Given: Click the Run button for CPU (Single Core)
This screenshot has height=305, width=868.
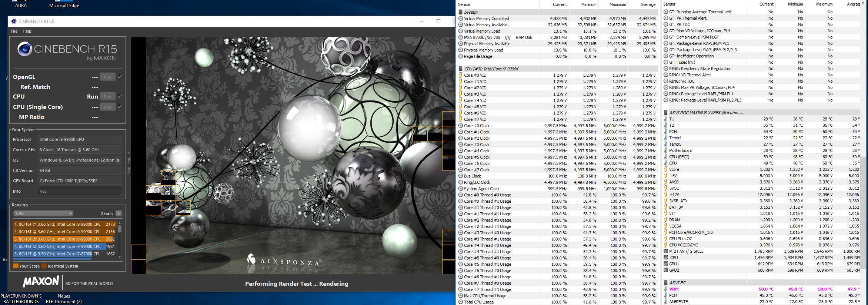Looking at the screenshot, I should pos(108,107).
